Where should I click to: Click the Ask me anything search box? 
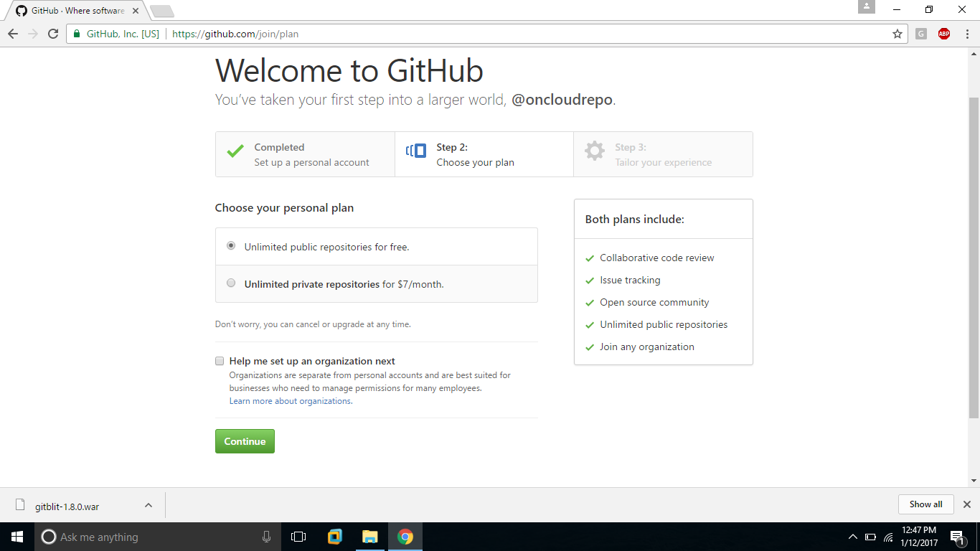[x=158, y=537]
